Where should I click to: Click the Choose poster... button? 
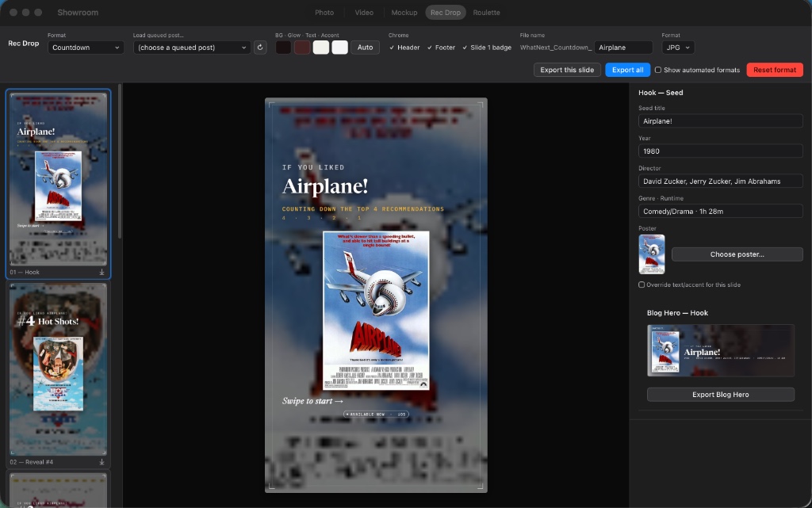pos(737,254)
